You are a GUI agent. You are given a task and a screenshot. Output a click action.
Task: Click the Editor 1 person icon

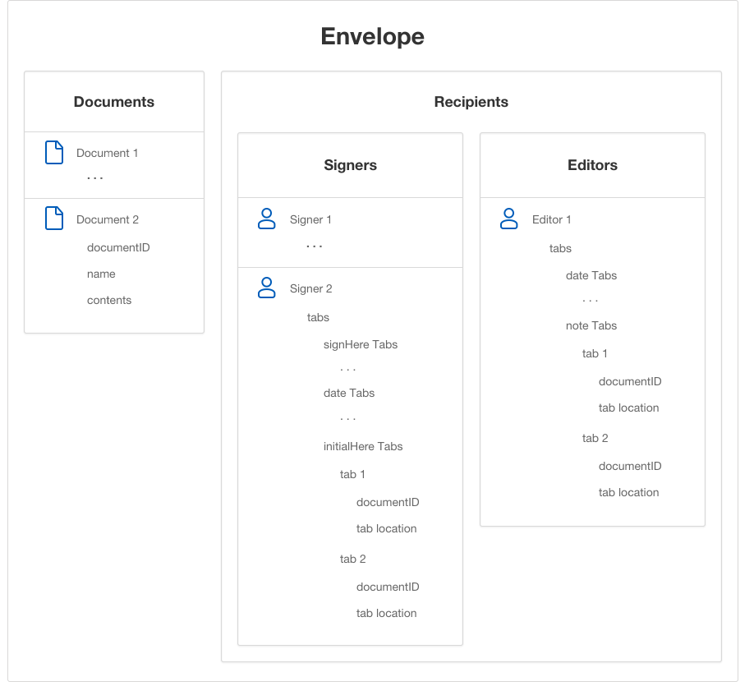[508, 219]
